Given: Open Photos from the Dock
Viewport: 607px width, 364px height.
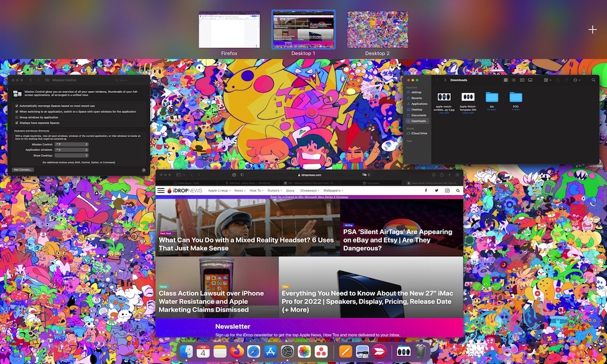Looking at the screenshot, I should 304,351.
